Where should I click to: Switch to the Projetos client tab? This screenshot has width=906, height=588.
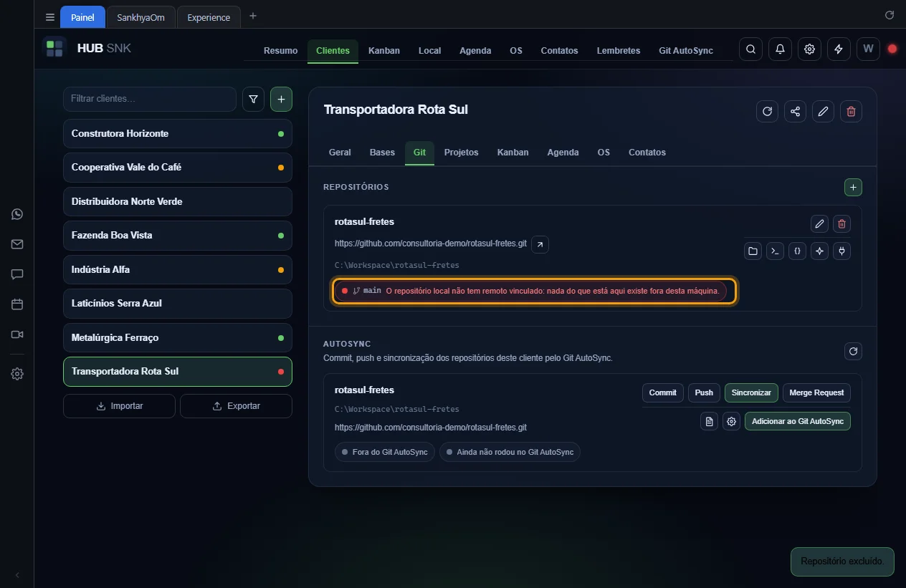(461, 153)
